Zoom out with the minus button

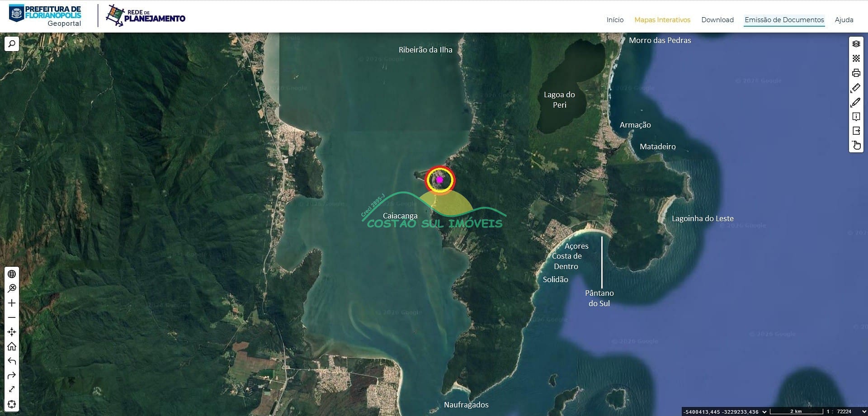point(12,317)
